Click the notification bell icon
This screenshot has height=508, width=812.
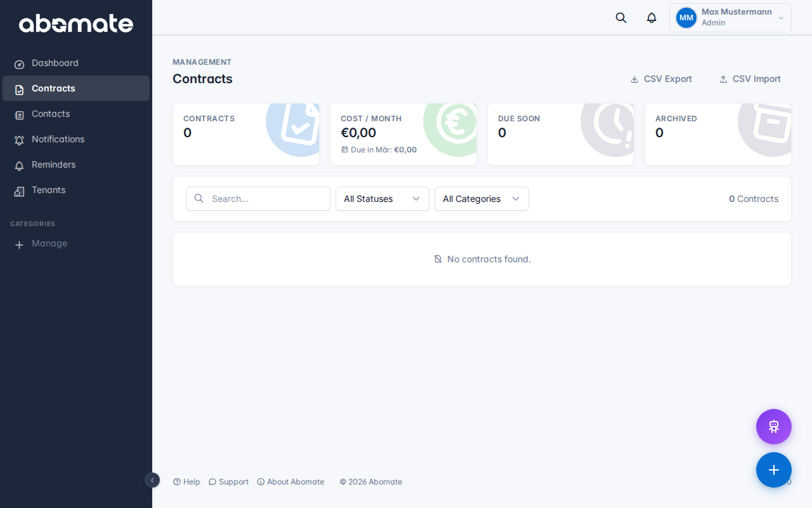point(651,18)
